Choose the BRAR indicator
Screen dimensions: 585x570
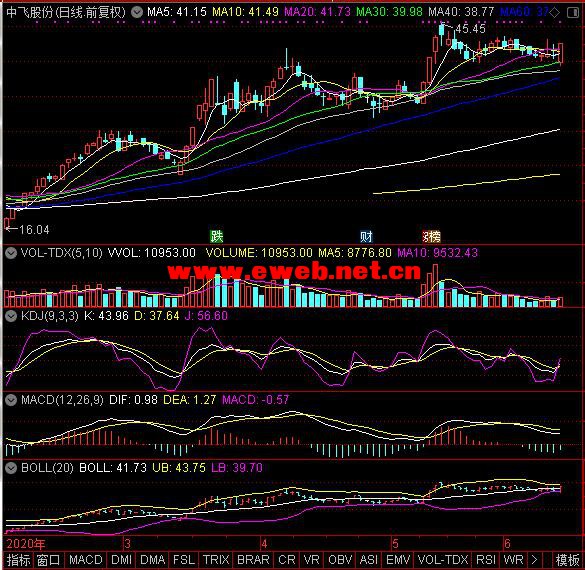[x=253, y=560]
